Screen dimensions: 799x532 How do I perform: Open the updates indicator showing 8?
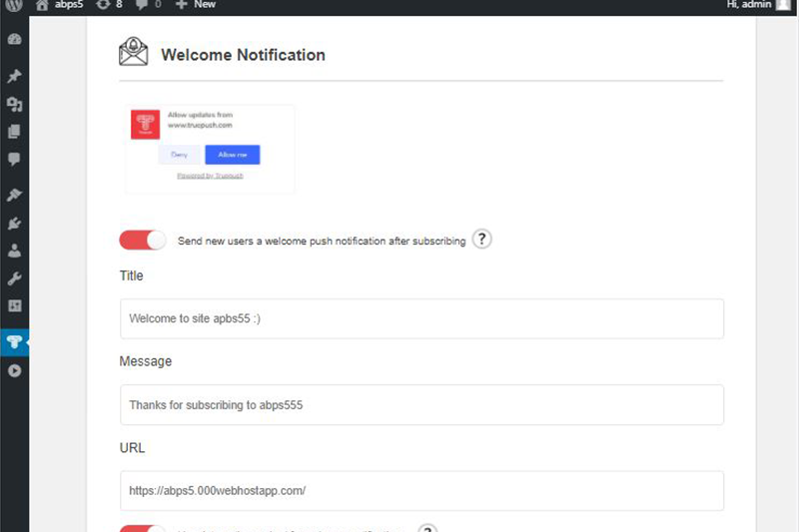(109, 5)
